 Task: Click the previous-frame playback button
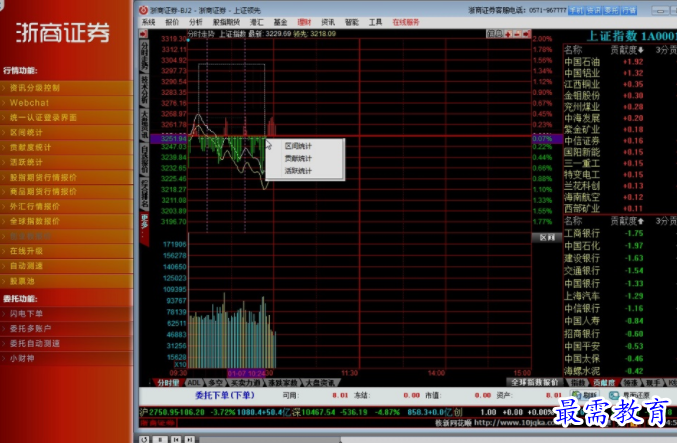point(176,439)
